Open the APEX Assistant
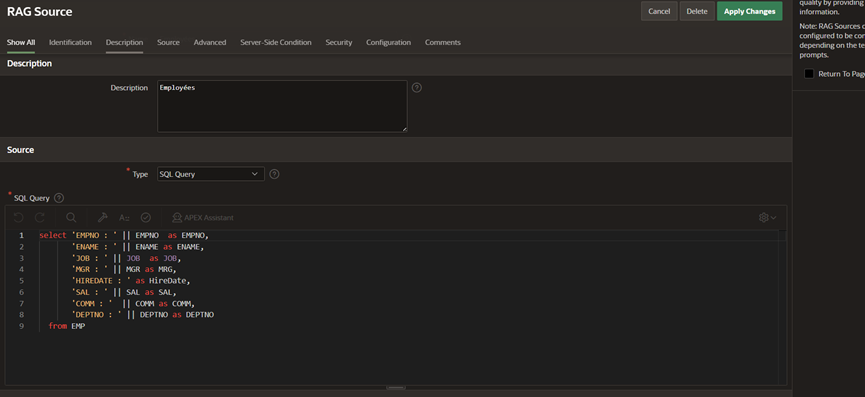Image resolution: width=865 pixels, height=397 pixels. [x=202, y=218]
